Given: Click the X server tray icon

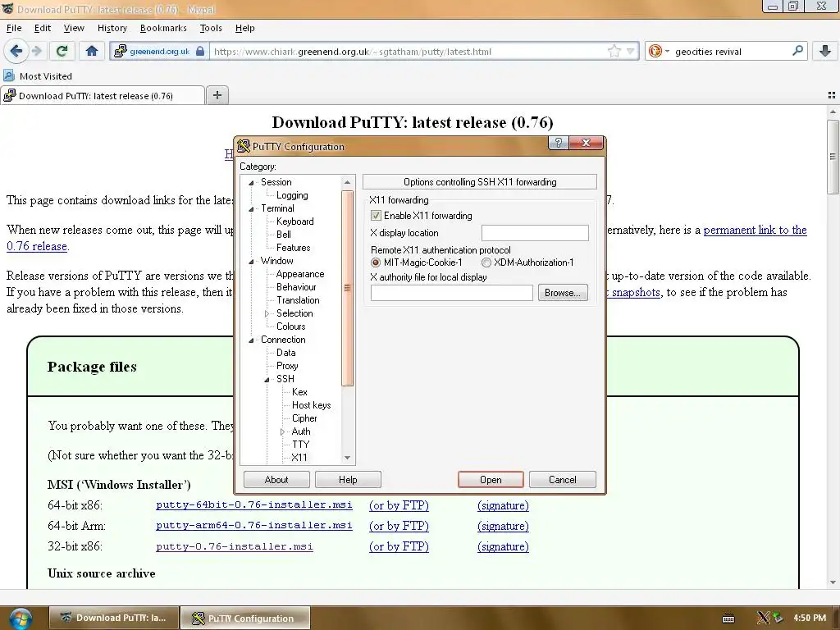Looking at the screenshot, I should coord(763,618).
